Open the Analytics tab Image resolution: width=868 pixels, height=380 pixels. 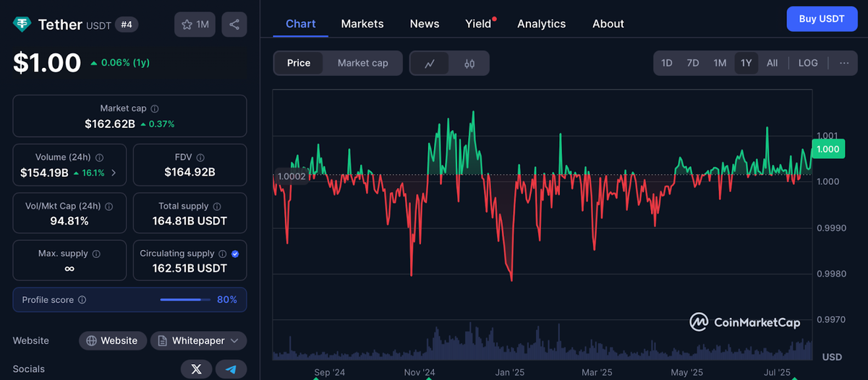point(542,24)
